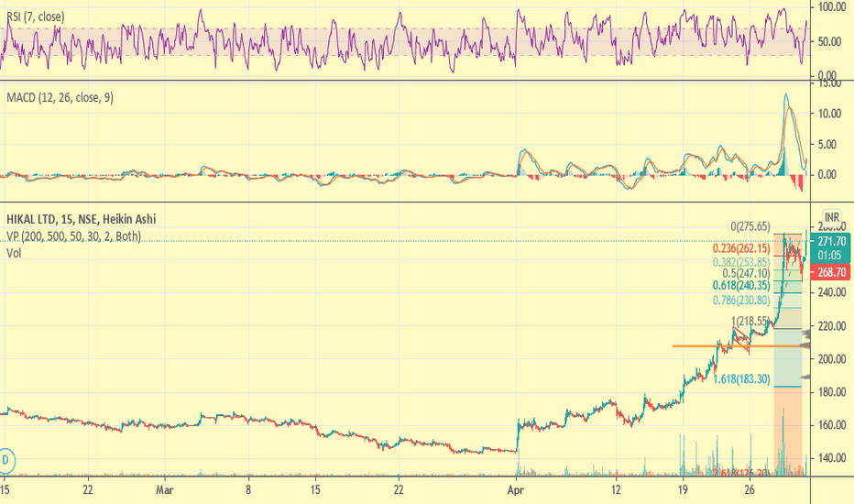The height and width of the screenshot is (504, 854).
Task: Click the 220.00 price scale value
Action: pyautogui.click(x=832, y=326)
